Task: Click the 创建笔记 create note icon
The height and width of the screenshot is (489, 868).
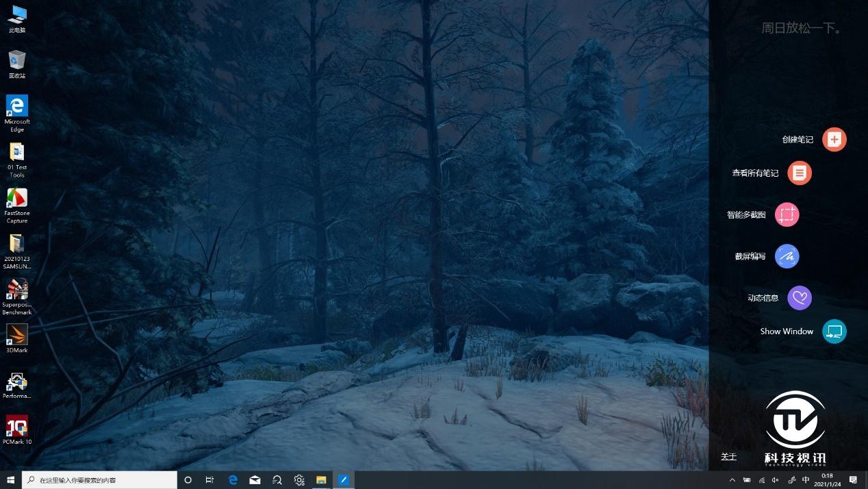Action: pyautogui.click(x=834, y=140)
